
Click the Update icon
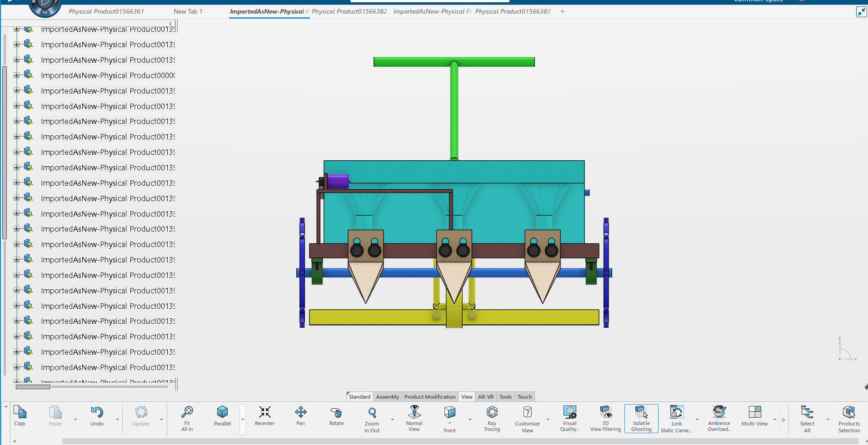point(141,412)
